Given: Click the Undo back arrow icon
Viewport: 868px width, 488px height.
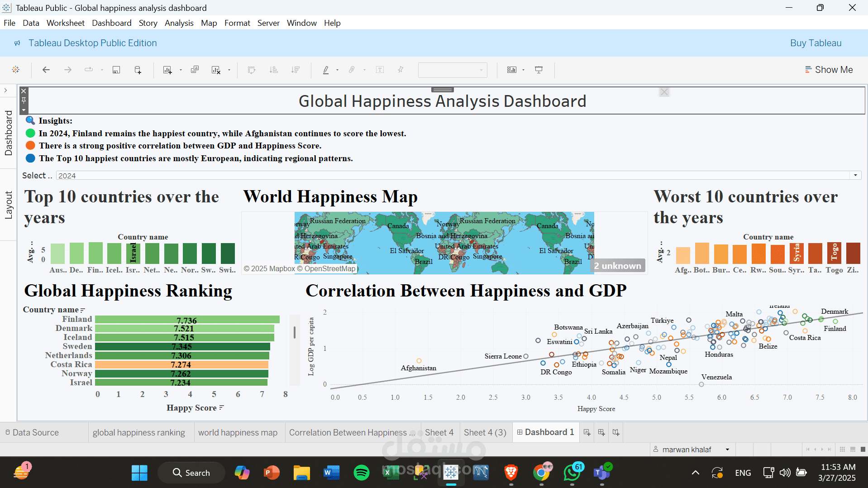Looking at the screenshot, I should pos(46,70).
